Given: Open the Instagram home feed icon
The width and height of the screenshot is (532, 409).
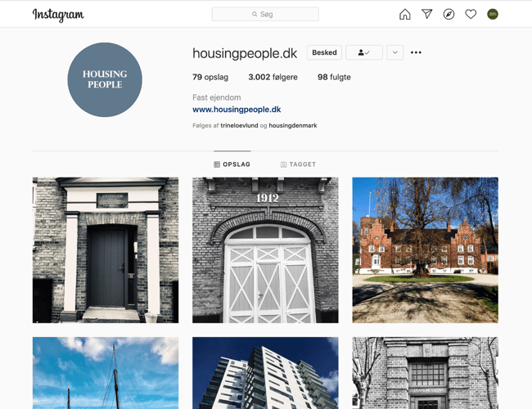Looking at the screenshot, I should pyautogui.click(x=404, y=14).
